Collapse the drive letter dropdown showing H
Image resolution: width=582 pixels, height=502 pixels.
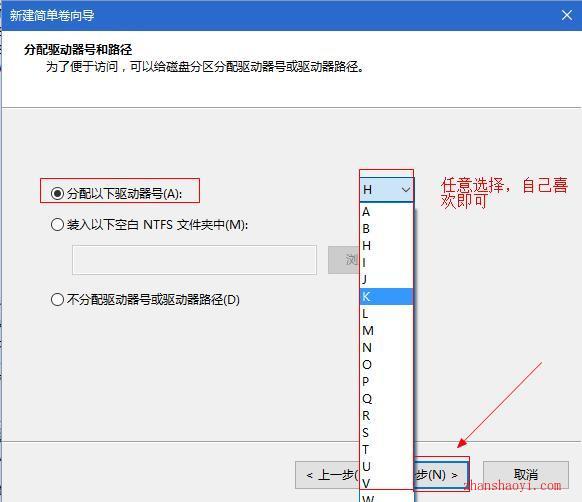point(386,190)
